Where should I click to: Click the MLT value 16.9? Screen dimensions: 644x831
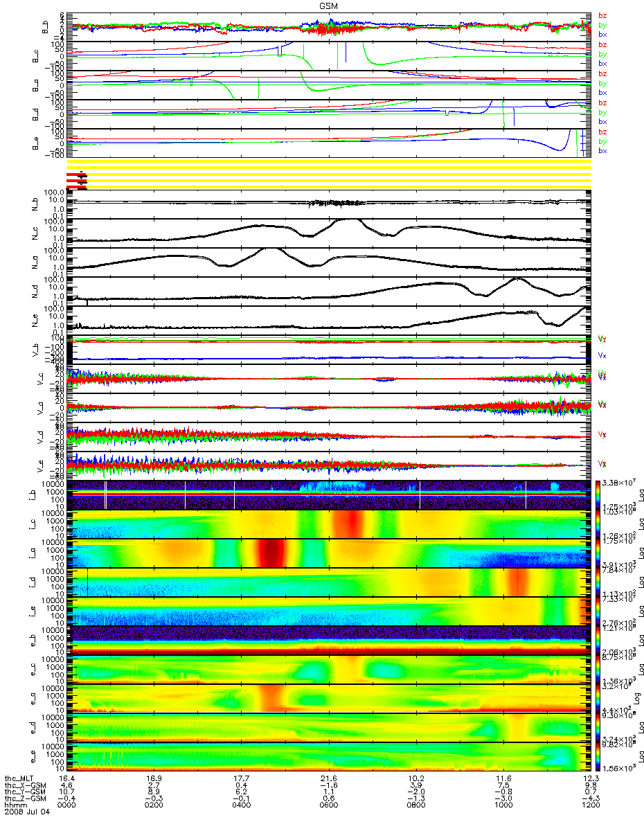pyautogui.click(x=154, y=779)
